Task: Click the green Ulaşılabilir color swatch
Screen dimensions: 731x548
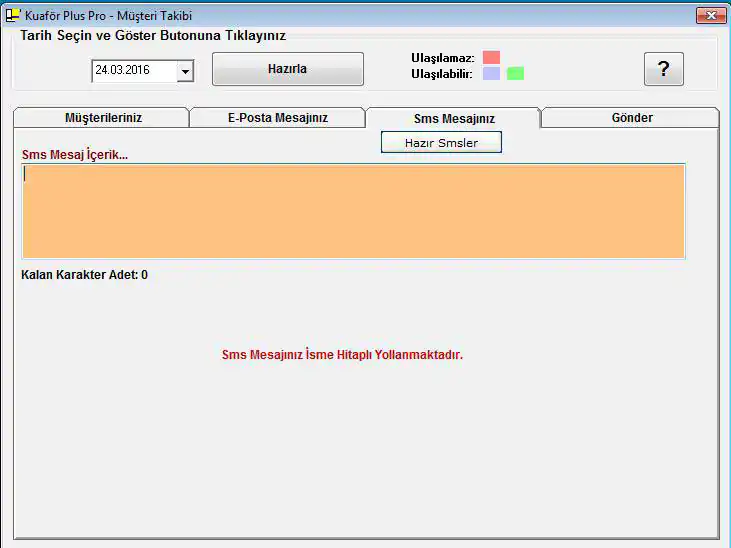Action: [x=515, y=73]
